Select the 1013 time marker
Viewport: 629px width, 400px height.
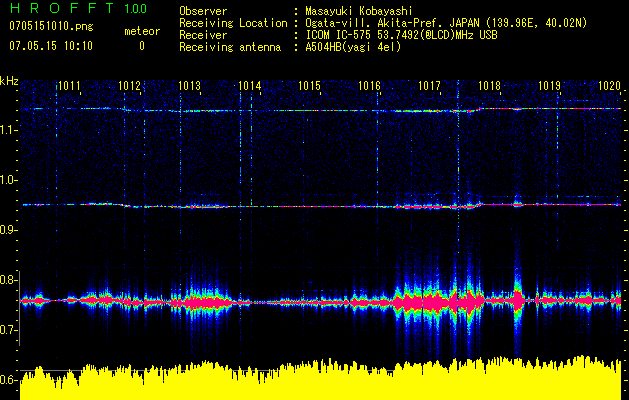[190, 87]
